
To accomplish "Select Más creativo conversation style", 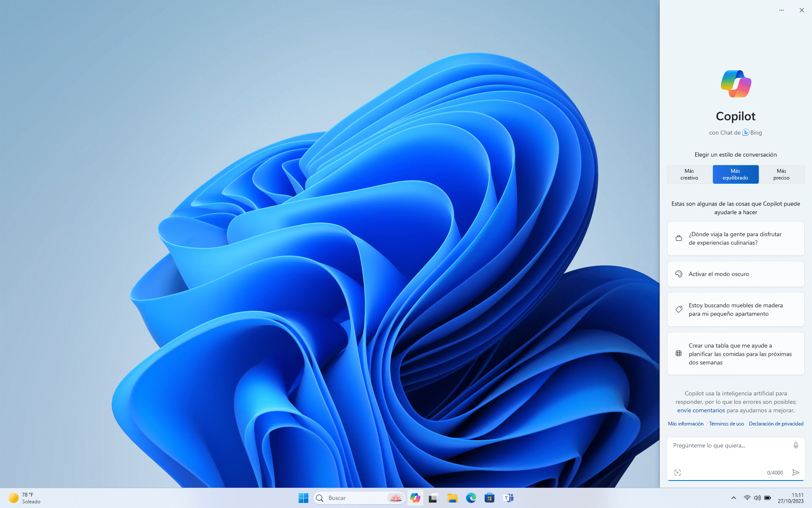I will [689, 174].
